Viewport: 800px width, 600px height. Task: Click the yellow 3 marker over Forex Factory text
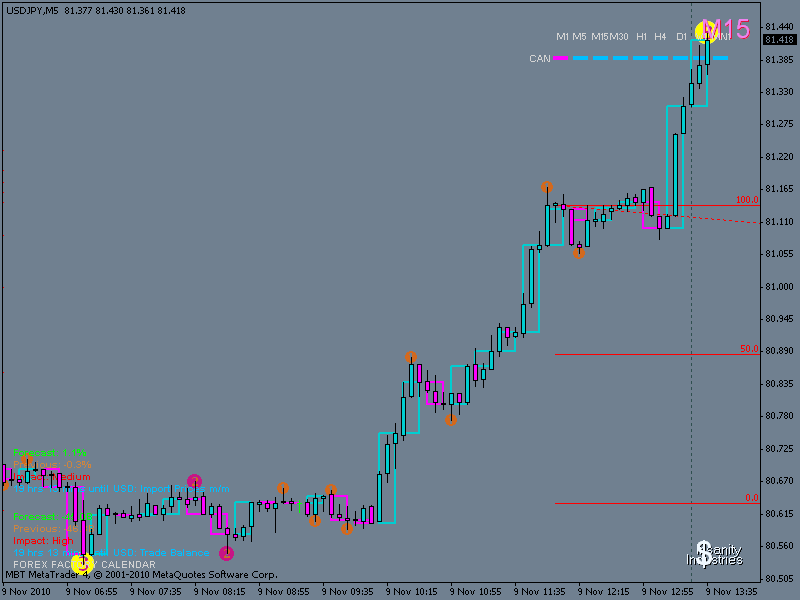point(82,564)
